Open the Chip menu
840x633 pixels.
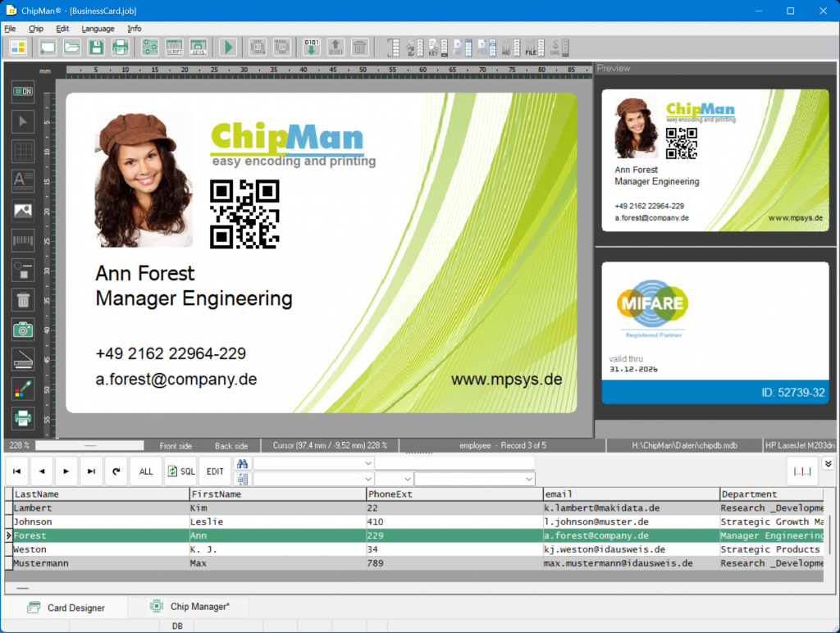click(x=36, y=29)
